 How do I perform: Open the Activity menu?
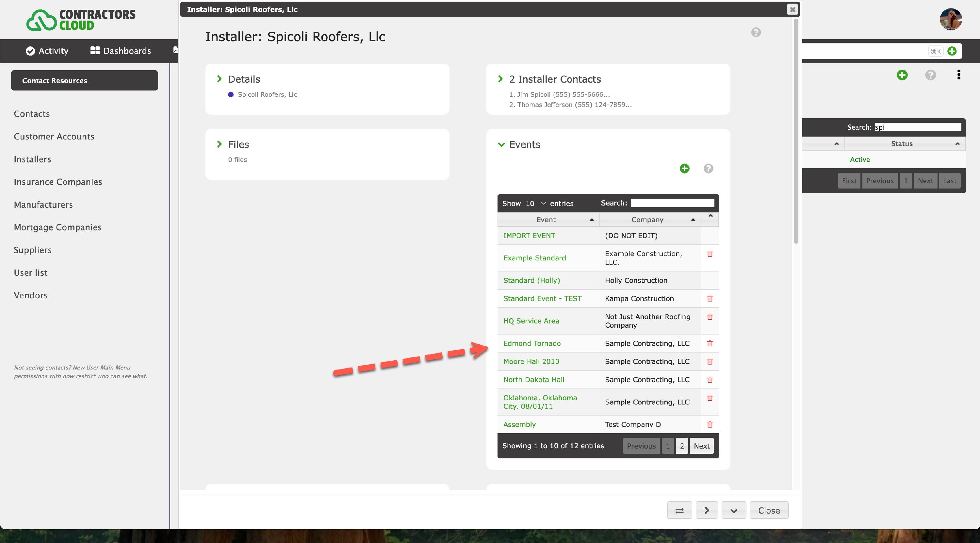(47, 51)
